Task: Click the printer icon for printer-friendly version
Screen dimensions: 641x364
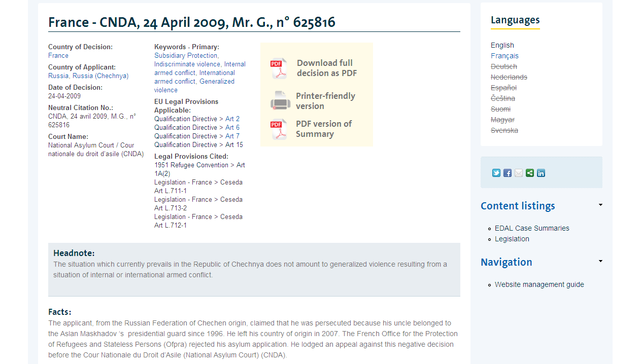Action: click(280, 100)
